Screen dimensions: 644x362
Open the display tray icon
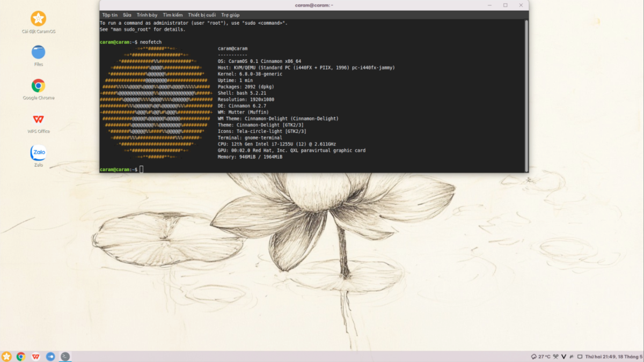[x=580, y=357]
